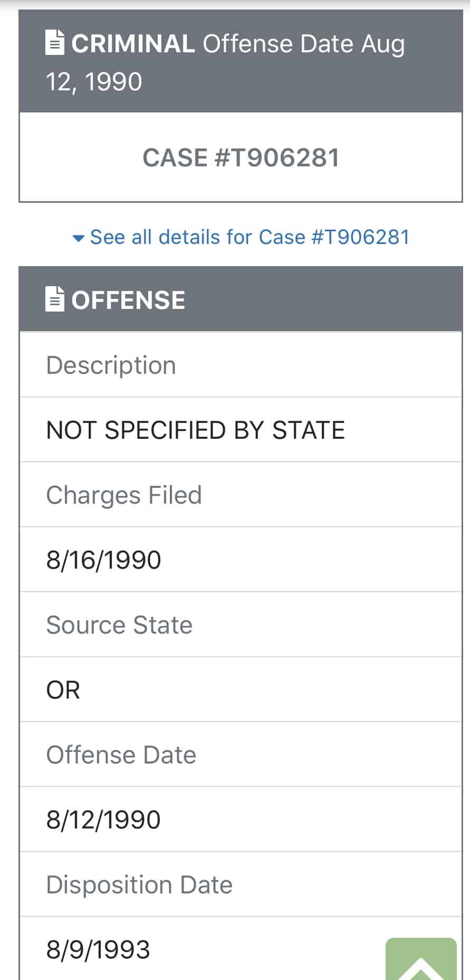This screenshot has width=470, height=980.
Task: Click the OFFENSE heading text
Action: coord(128,300)
